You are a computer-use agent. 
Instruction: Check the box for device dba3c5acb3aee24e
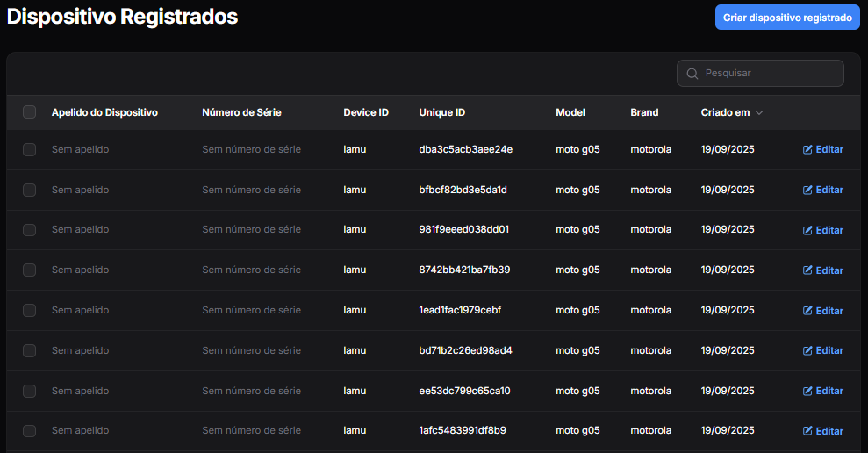(30, 150)
